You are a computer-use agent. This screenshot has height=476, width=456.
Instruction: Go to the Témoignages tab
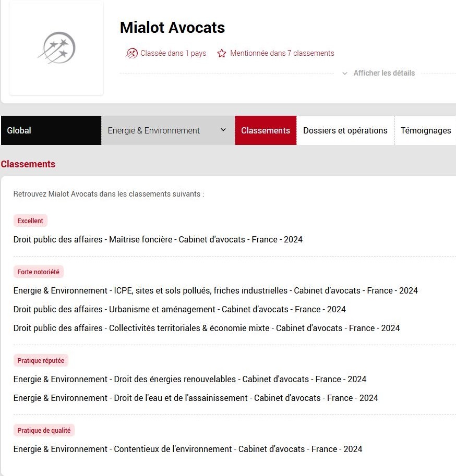tap(425, 130)
